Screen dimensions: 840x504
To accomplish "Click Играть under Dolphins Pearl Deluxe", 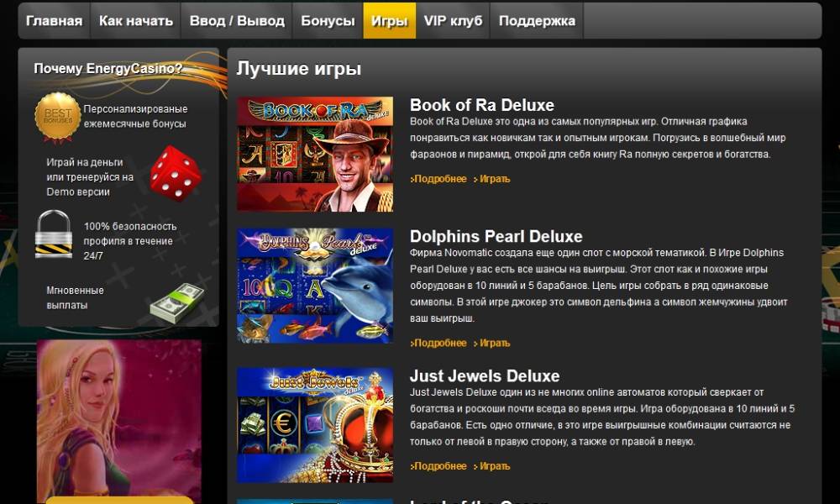I will click(x=492, y=344).
